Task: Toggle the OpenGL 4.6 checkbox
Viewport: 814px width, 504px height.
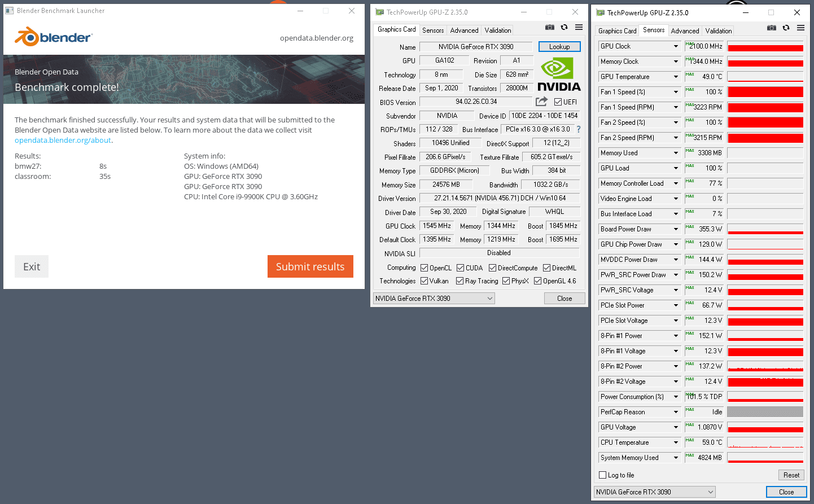Action: click(537, 281)
